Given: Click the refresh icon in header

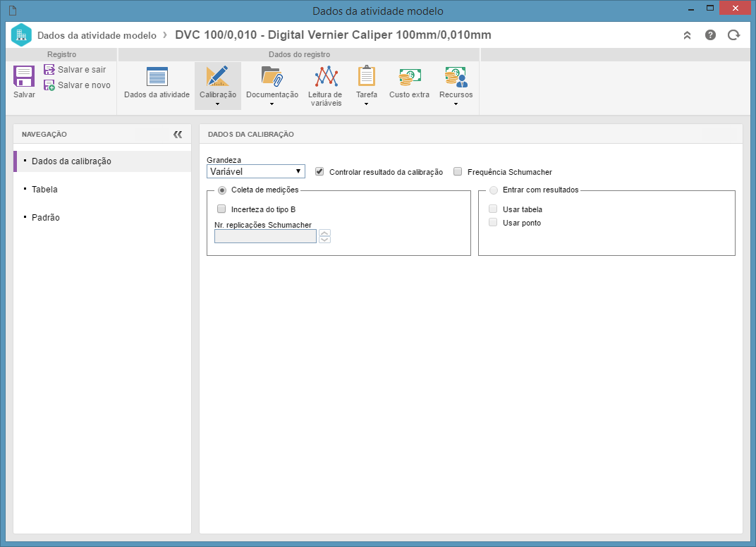Looking at the screenshot, I should 733,35.
